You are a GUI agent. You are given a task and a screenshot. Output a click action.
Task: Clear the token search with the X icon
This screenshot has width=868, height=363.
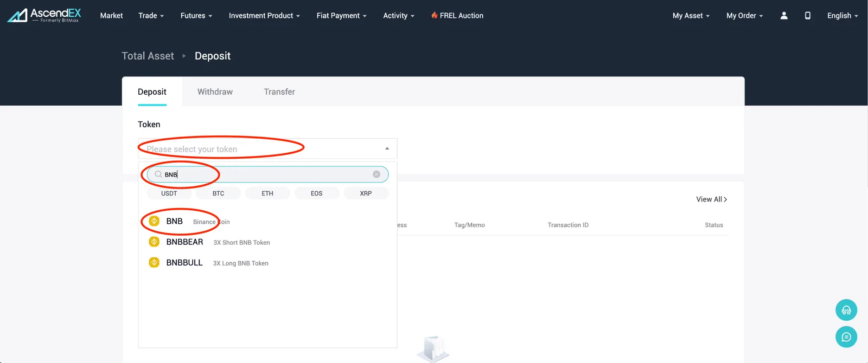376,174
